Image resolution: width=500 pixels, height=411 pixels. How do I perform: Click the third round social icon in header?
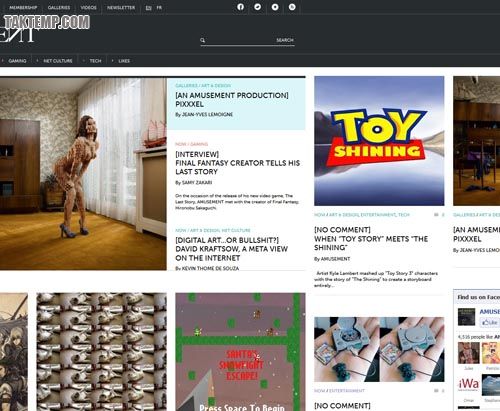coord(275,7)
